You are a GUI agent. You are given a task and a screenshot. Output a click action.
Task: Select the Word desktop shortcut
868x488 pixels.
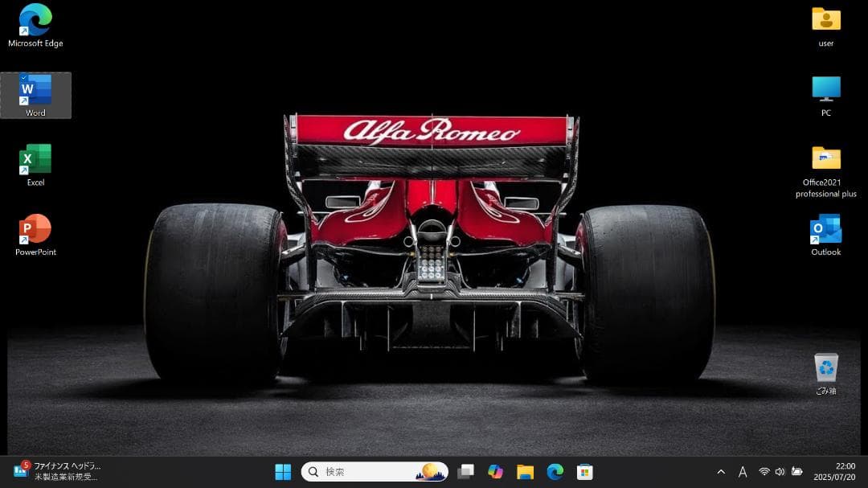35,96
